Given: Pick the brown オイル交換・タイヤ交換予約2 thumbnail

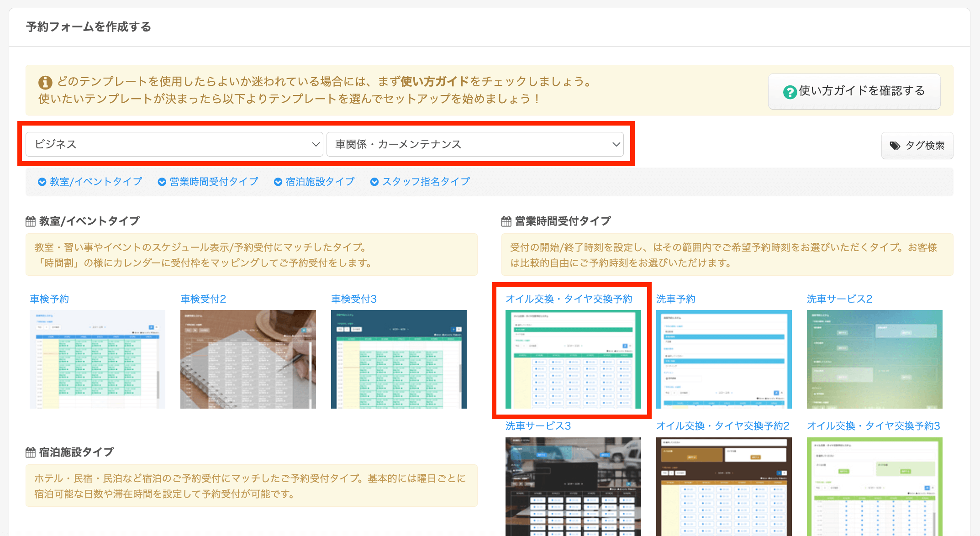Looking at the screenshot, I should pyautogui.click(x=724, y=486).
